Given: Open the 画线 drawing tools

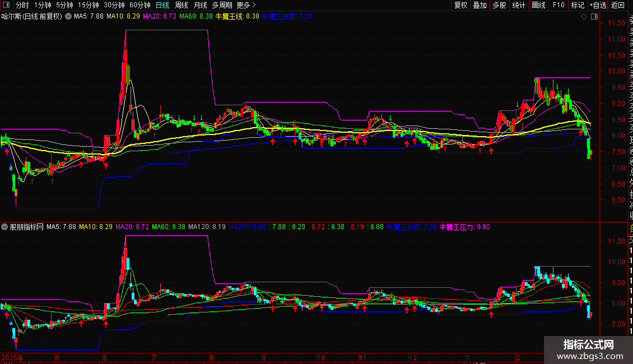Looking at the screenshot, I should pos(538,5).
